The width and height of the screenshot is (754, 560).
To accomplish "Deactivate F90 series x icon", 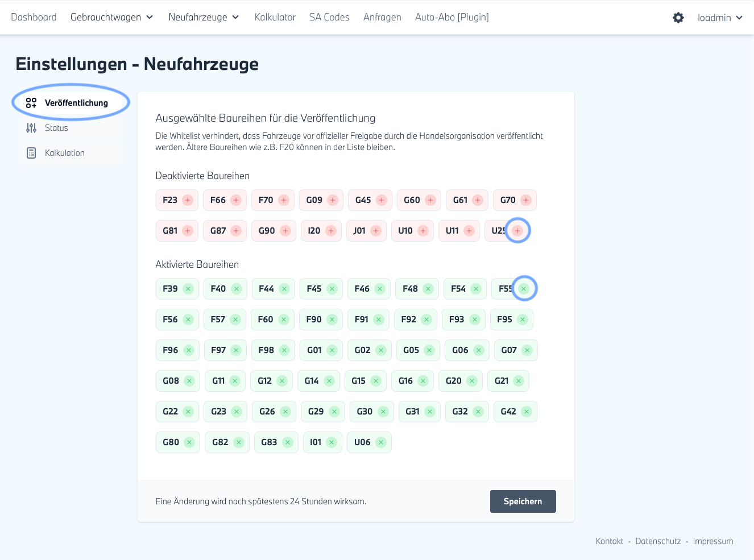I will click(332, 320).
